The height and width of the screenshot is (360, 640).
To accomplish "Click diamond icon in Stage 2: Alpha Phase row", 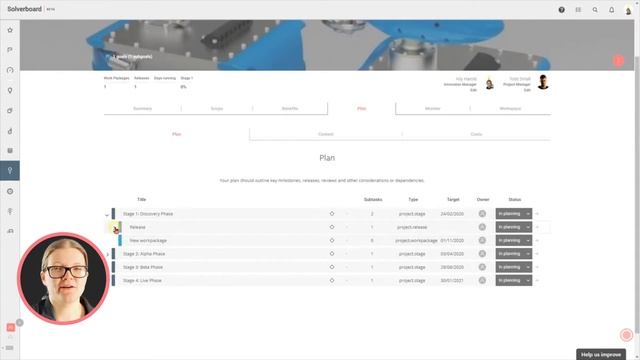I will point(332,253).
